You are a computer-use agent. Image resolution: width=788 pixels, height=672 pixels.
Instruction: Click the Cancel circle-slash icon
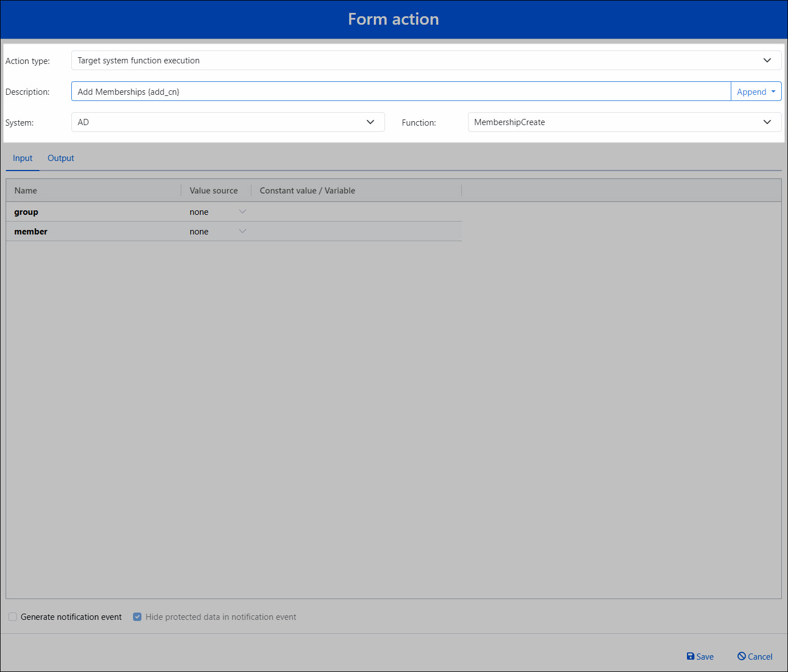741,656
